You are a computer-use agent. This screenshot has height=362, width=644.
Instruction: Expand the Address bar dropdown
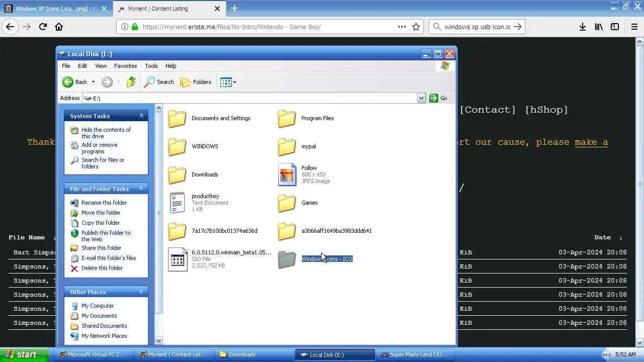click(x=422, y=98)
